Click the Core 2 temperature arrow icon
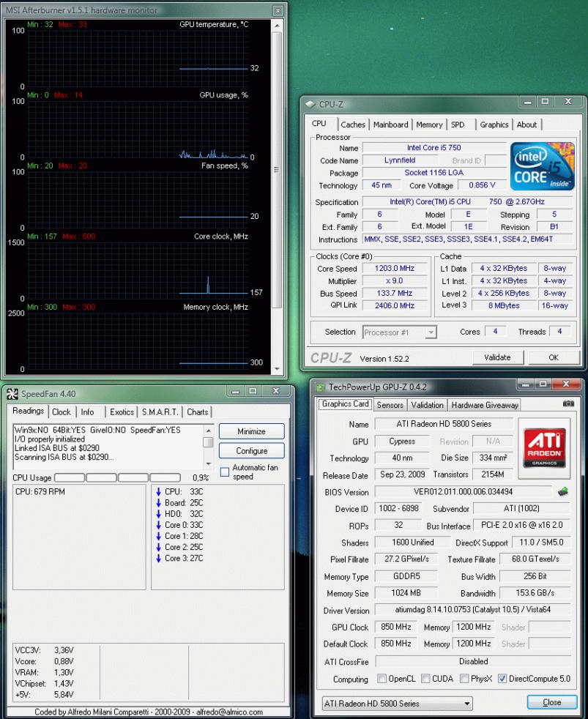Image resolution: width=588 pixels, height=719 pixels. pyautogui.click(x=159, y=547)
